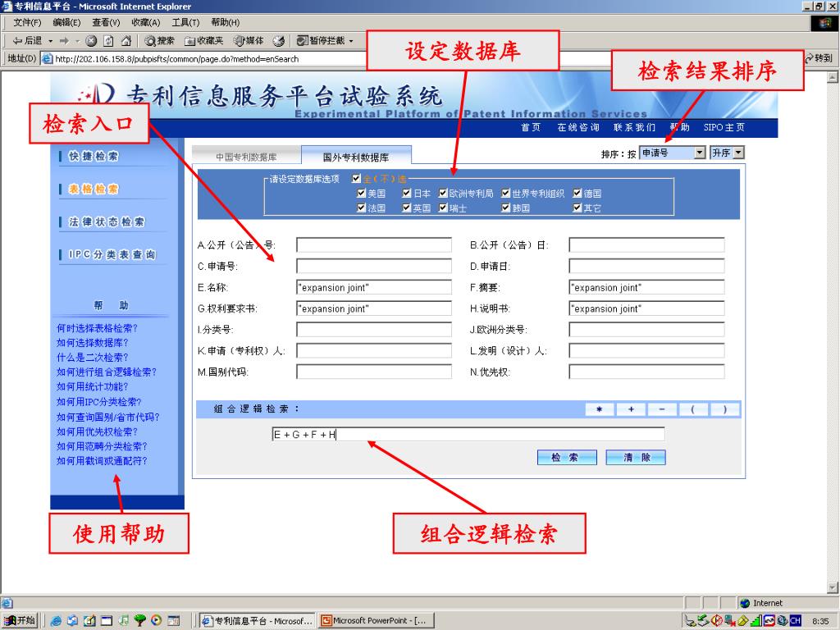
Task: Click the 检索 search button
Action: 567,458
